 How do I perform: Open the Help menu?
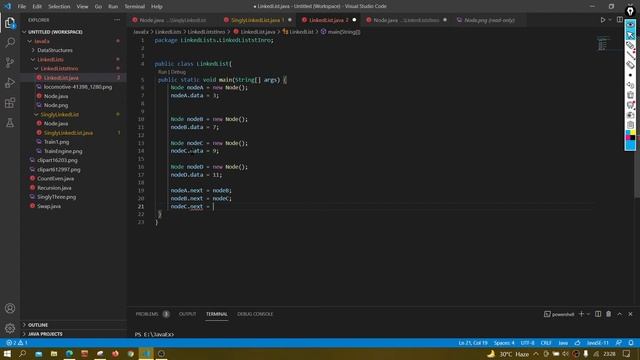(x=157, y=7)
